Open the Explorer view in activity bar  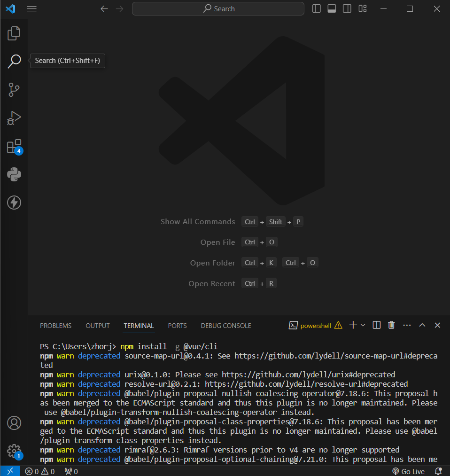click(x=14, y=33)
